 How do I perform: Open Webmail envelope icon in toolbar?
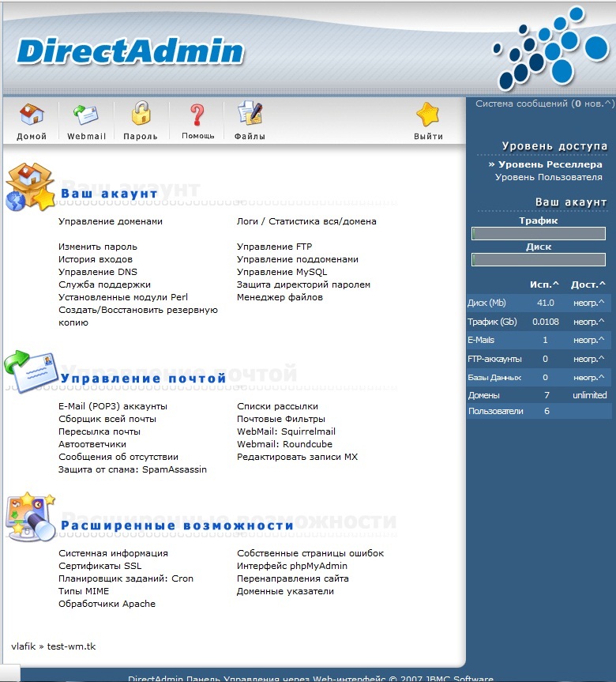pos(86,115)
